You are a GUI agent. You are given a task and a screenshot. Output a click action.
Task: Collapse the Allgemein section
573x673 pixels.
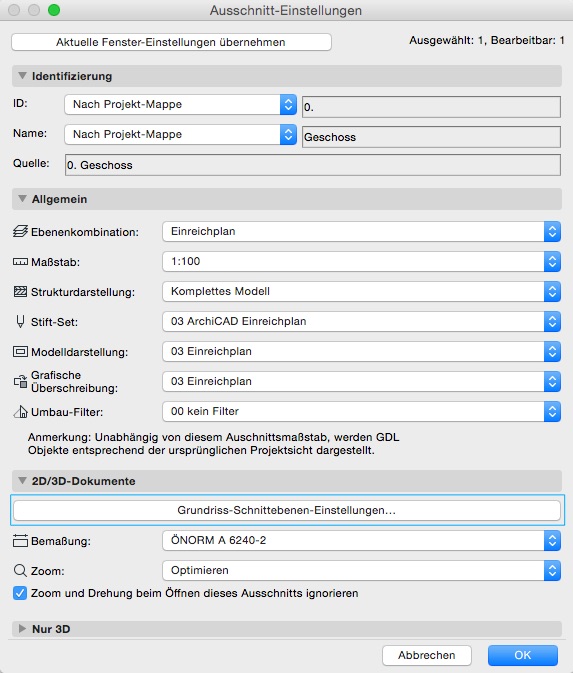coord(22,199)
